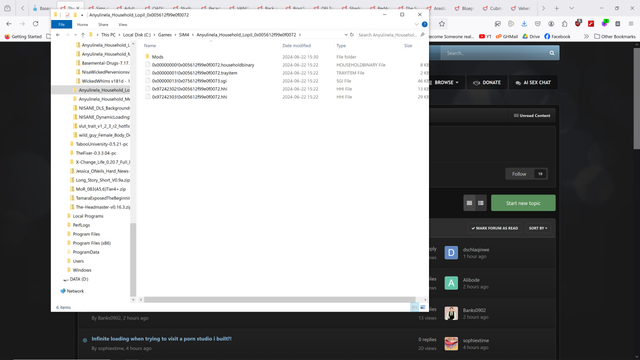Screen dimensions: 640x360
Task: Select Long_Story_Short zip in tree
Action: tap(102, 180)
